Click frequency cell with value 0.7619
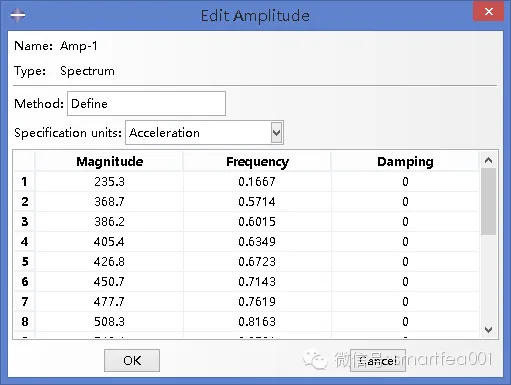The image size is (511, 385). (x=257, y=302)
